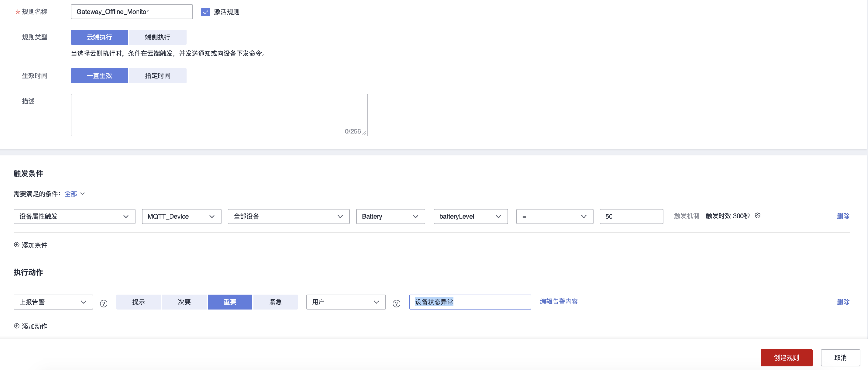Viewport: 868px width, 370px height.
Task: Open the comparison operator = dropdown
Action: pos(554,217)
